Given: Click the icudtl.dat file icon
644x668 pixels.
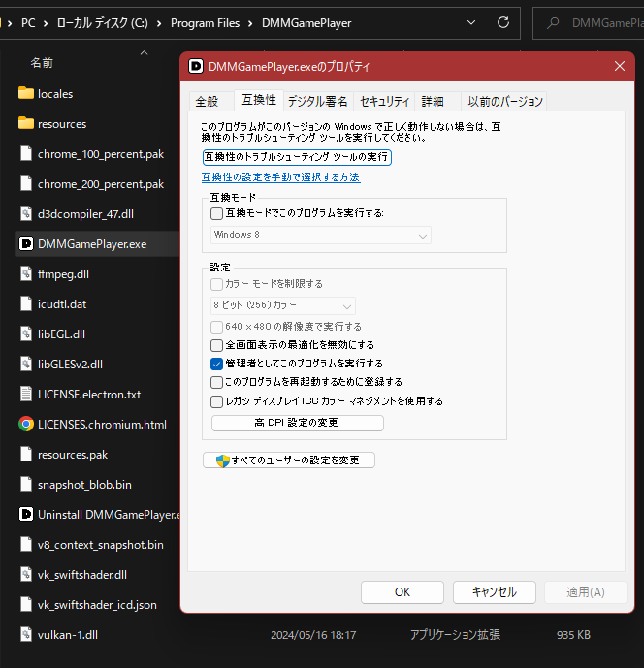Looking at the screenshot, I should click(26, 303).
